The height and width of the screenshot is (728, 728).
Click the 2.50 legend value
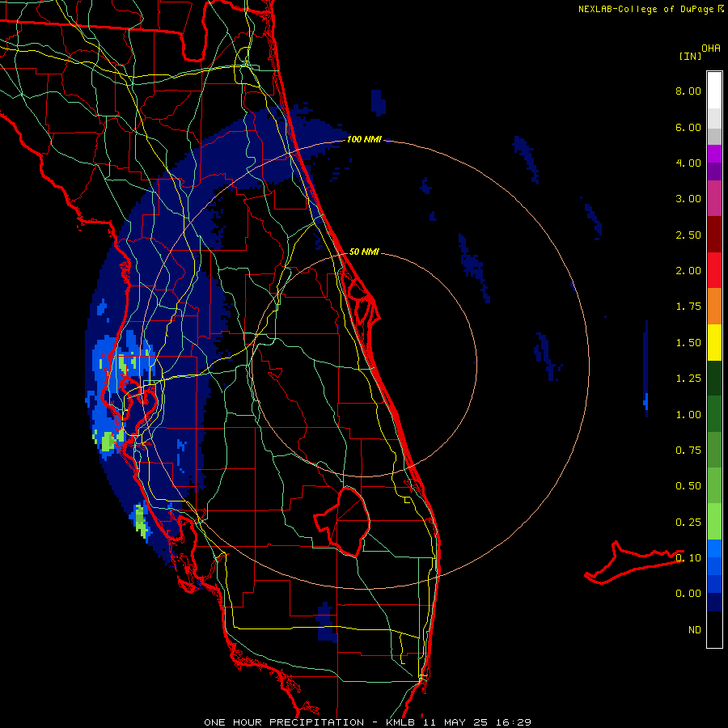[x=688, y=235]
